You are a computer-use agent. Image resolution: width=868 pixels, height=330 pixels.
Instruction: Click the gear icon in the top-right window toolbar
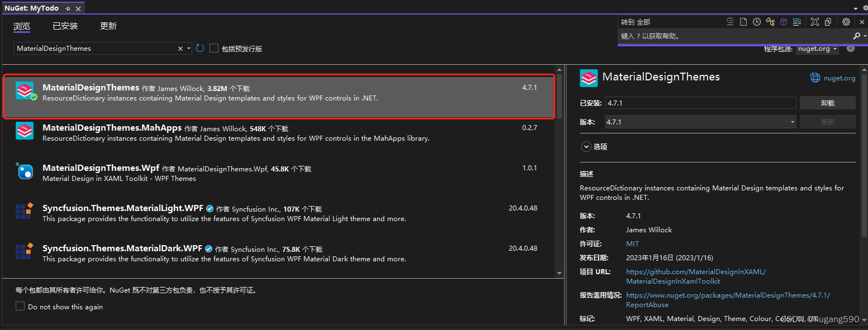click(x=846, y=21)
